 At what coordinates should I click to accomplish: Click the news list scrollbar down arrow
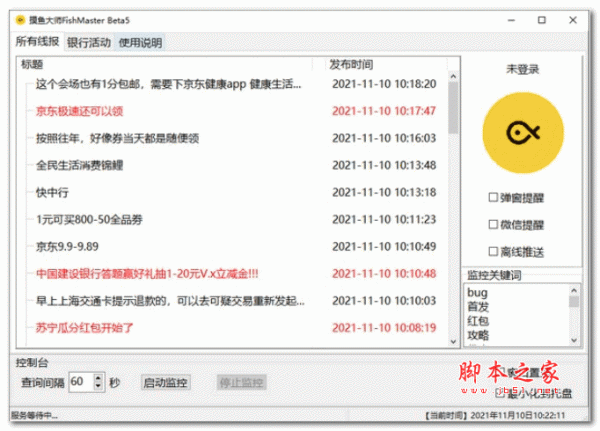tap(453, 341)
